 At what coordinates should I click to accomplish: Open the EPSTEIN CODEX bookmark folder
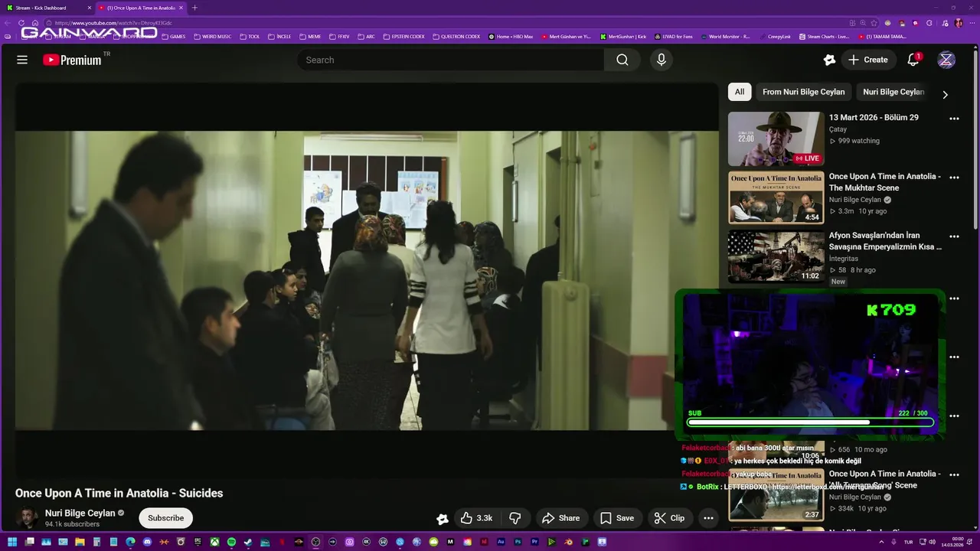click(x=403, y=37)
